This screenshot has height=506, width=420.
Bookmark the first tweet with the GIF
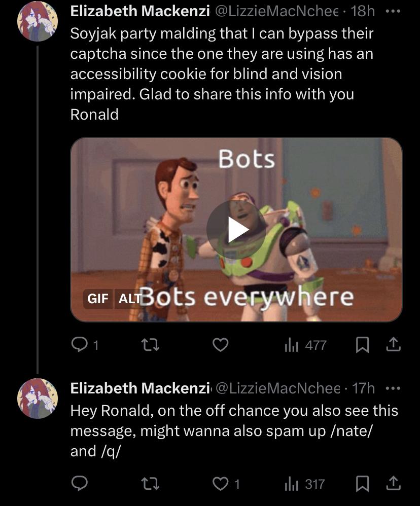pyautogui.click(x=362, y=345)
